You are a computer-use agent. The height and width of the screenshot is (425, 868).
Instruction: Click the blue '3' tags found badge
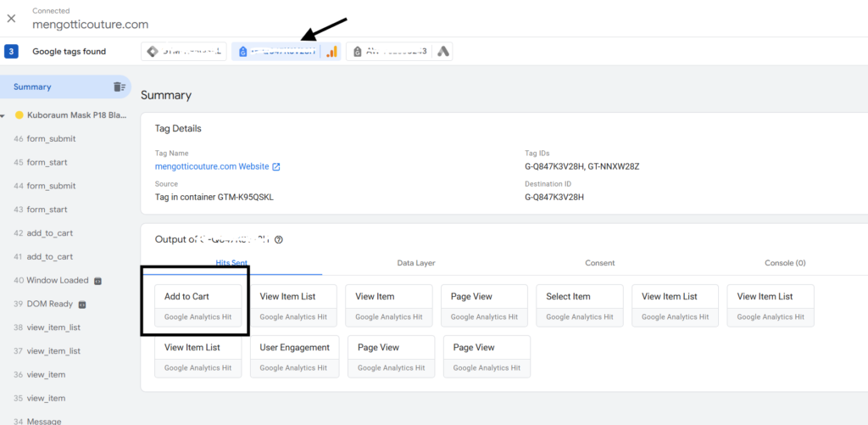11,52
